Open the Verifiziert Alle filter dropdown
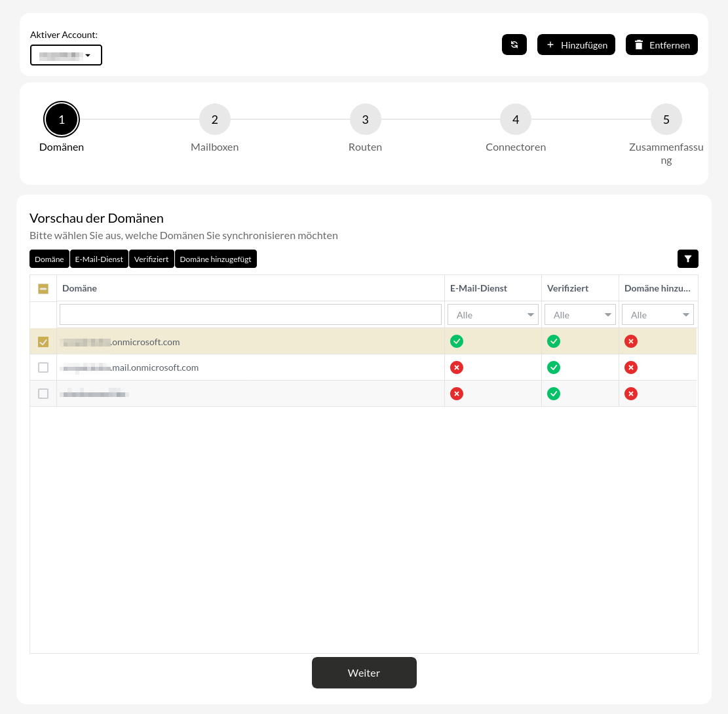 tap(580, 315)
